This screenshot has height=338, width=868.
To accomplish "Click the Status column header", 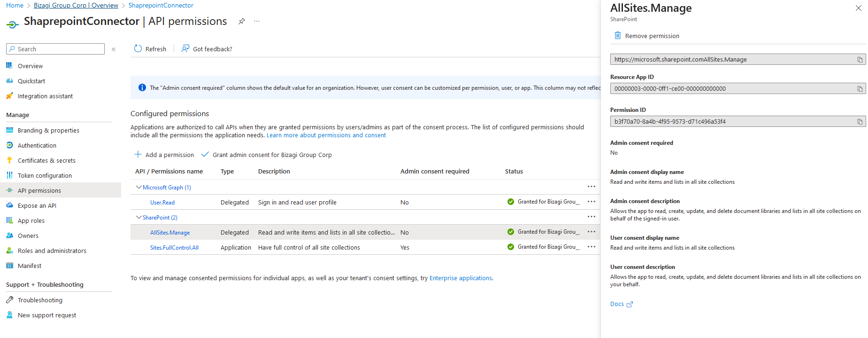I will [x=514, y=171].
